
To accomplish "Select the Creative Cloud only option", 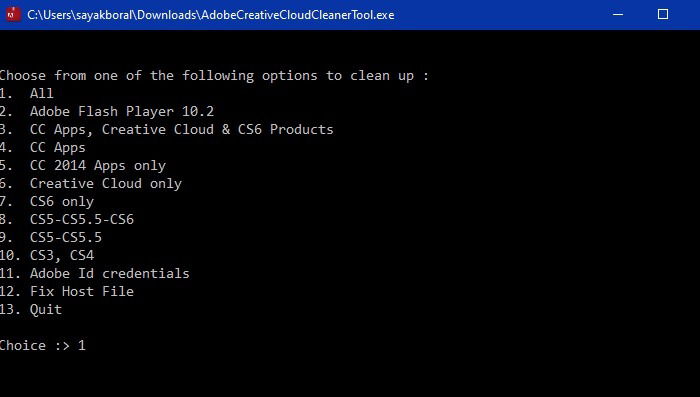I will [x=91, y=184].
